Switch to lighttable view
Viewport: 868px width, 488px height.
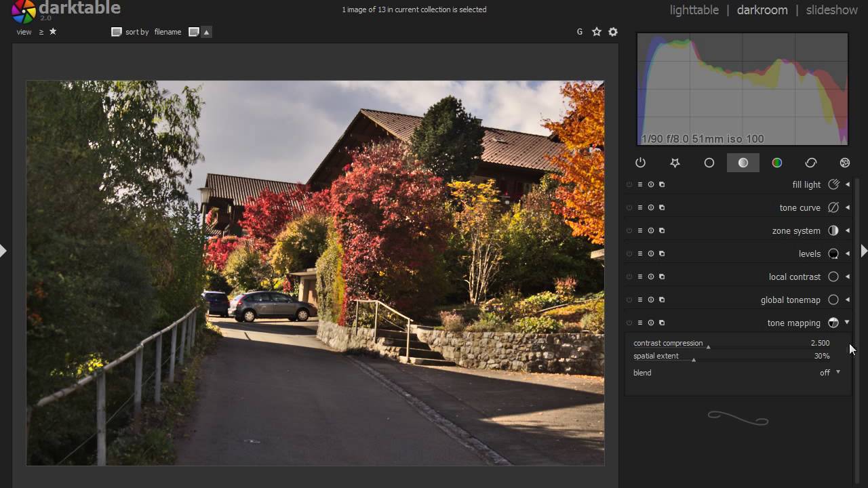click(x=694, y=10)
